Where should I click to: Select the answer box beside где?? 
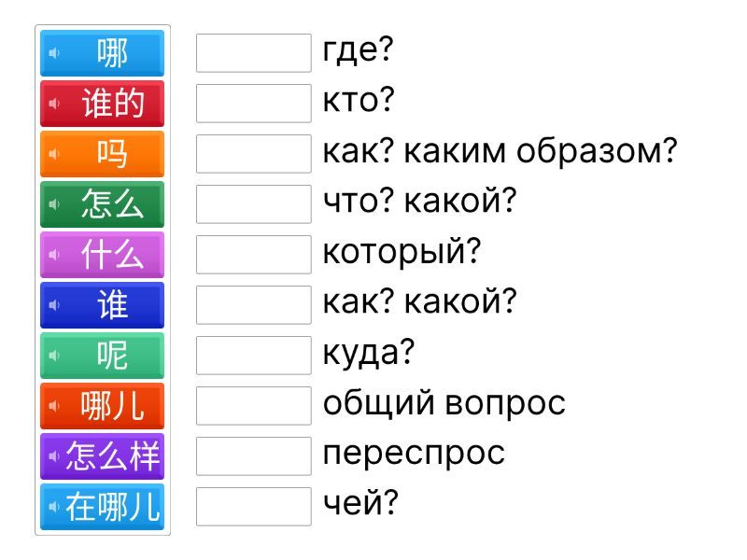click(x=253, y=53)
